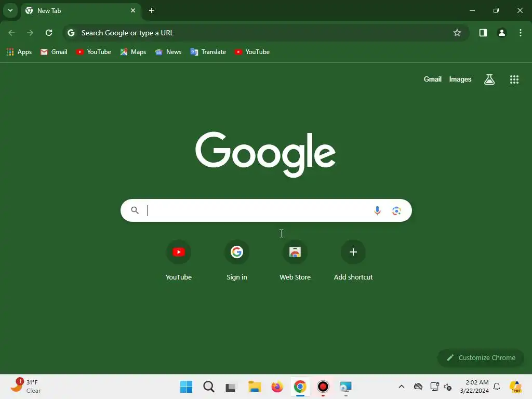Image resolution: width=532 pixels, height=399 pixels.
Task: Go back to previous page
Action: click(11, 33)
